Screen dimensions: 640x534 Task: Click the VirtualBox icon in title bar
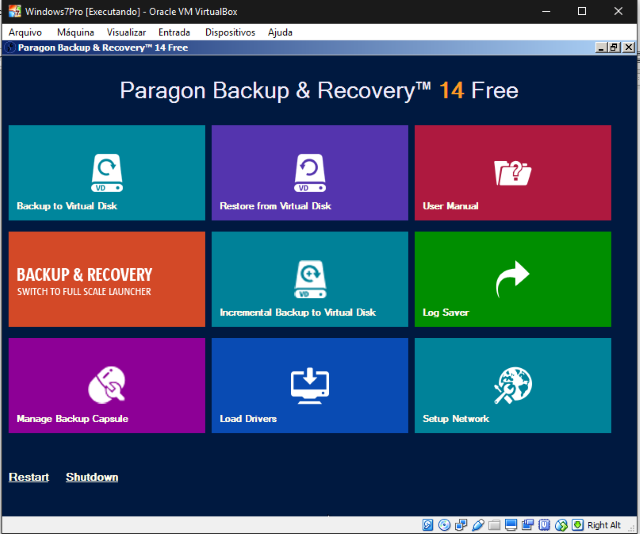click(x=15, y=11)
